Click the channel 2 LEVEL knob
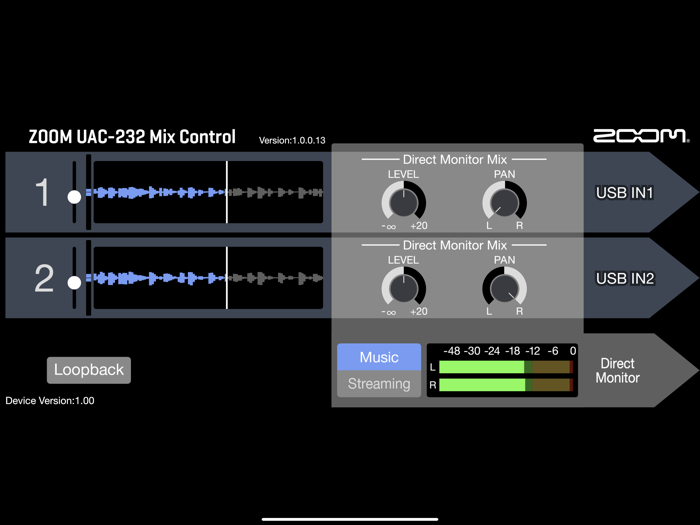Image resolution: width=700 pixels, height=525 pixels. [404, 288]
